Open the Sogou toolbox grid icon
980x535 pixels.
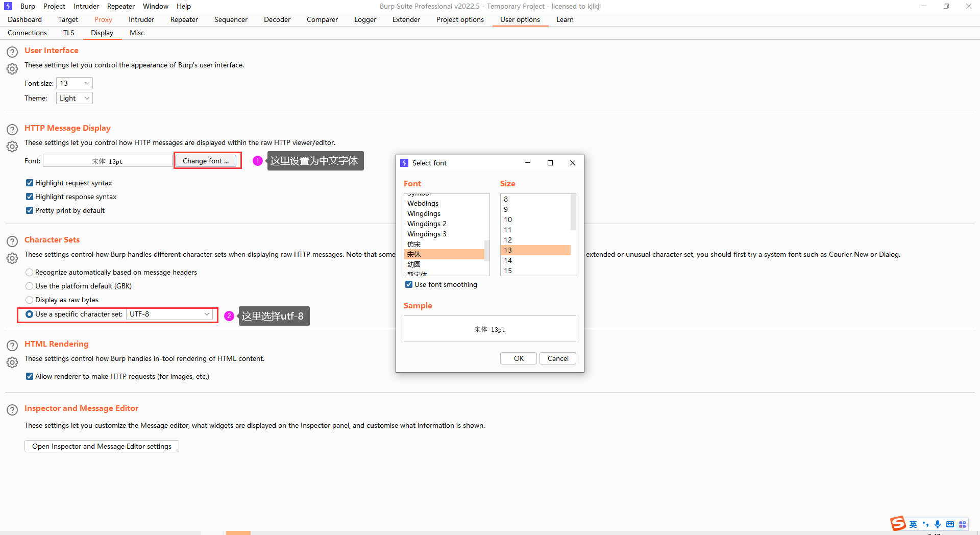[x=963, y=524]
